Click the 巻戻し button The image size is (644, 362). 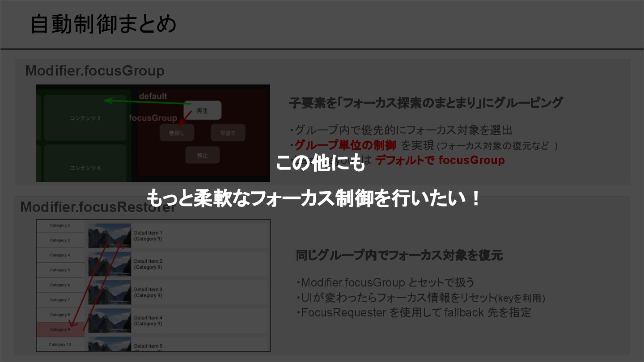[x=177, y=133]
